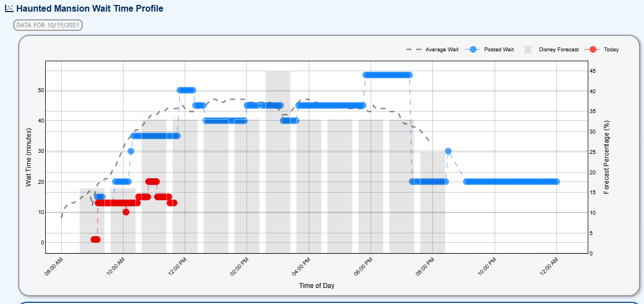Click the single red Today point at 10 minutes

[126, 212]
